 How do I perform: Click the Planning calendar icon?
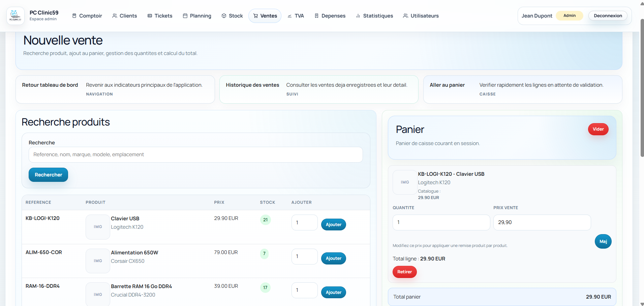(x=185, y=16)
